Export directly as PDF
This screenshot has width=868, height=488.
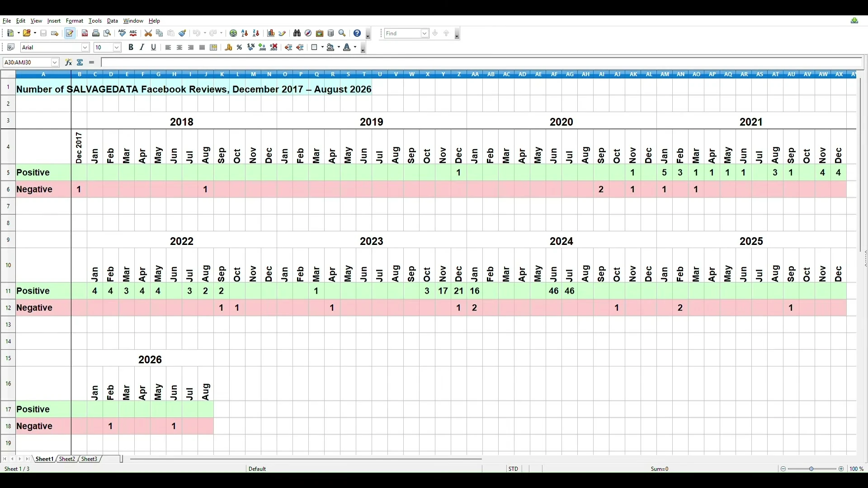pos(85,33)
